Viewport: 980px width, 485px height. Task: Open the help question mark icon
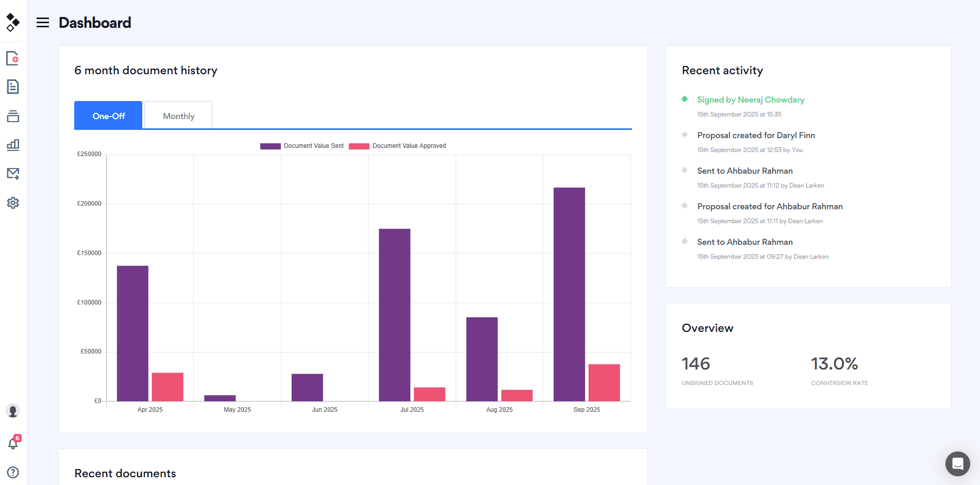13,472
